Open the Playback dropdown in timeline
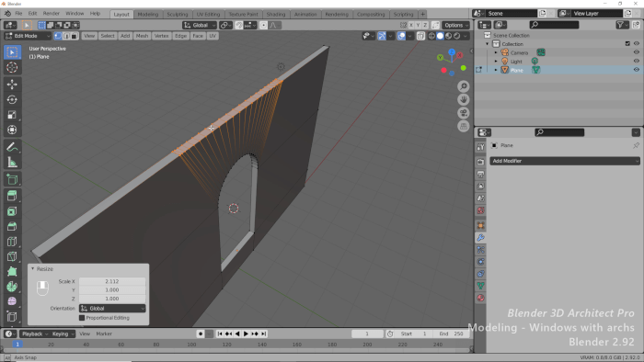This screenshot has height=362, width=644. 35,334
